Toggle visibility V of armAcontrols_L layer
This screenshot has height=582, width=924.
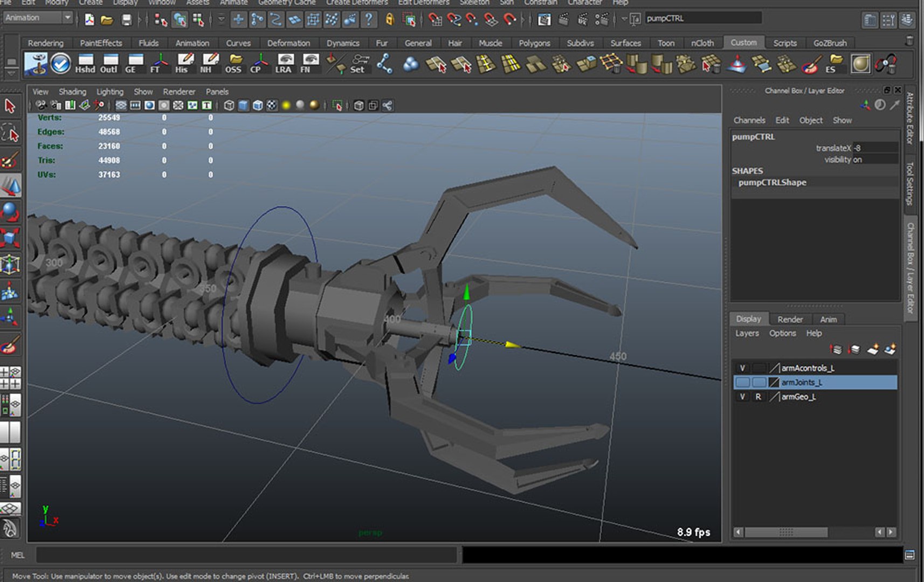[742, 368]
